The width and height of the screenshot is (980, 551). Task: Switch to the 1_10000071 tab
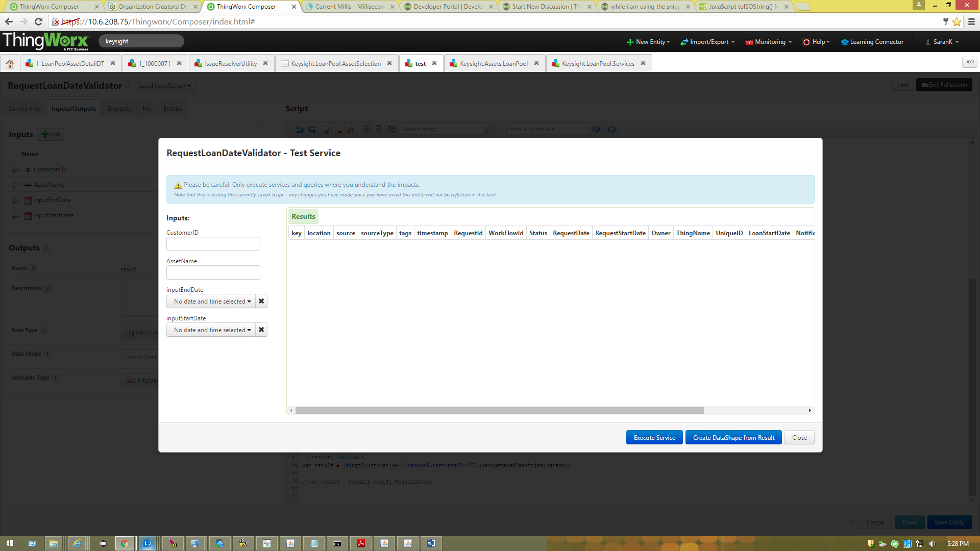click(154, 64)
